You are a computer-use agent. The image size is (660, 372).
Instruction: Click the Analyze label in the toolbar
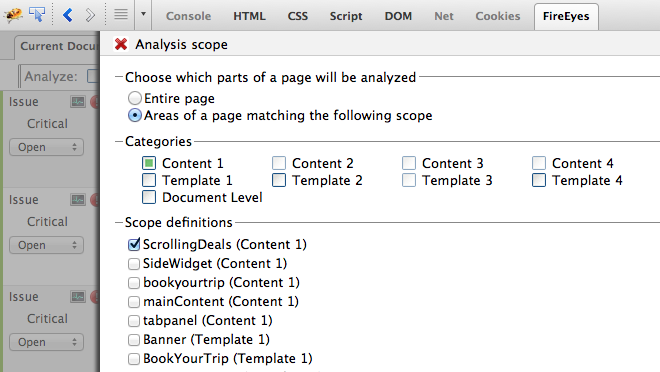tap(51, 76)
